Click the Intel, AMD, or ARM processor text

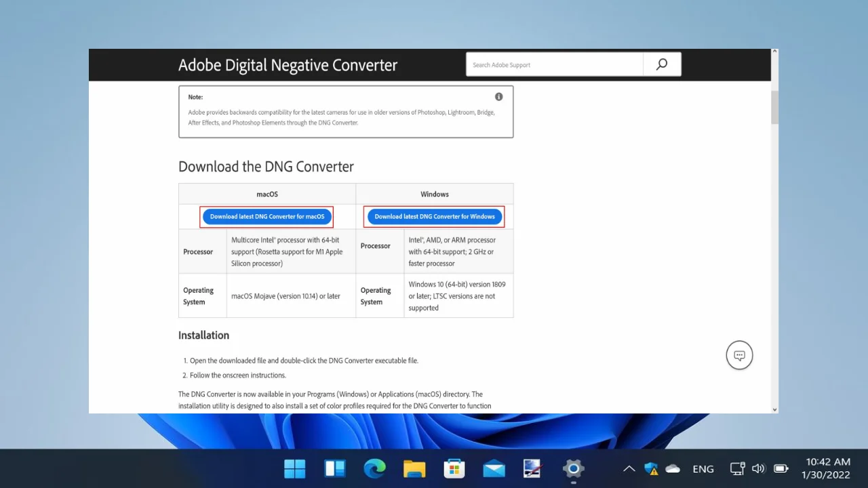(x=452, y=251)
